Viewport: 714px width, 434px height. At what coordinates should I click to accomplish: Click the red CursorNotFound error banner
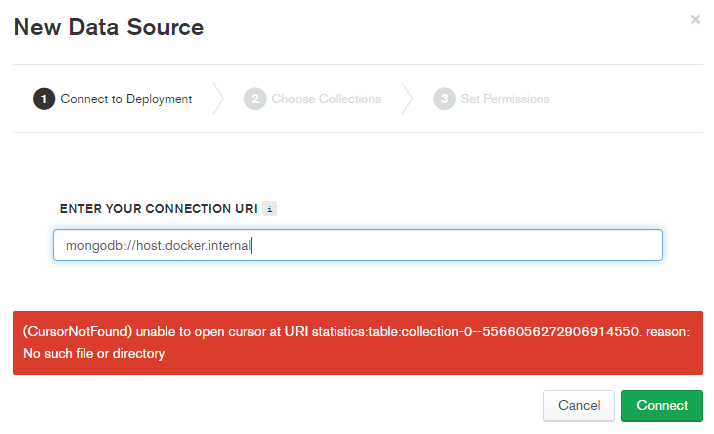pos(357,342)
